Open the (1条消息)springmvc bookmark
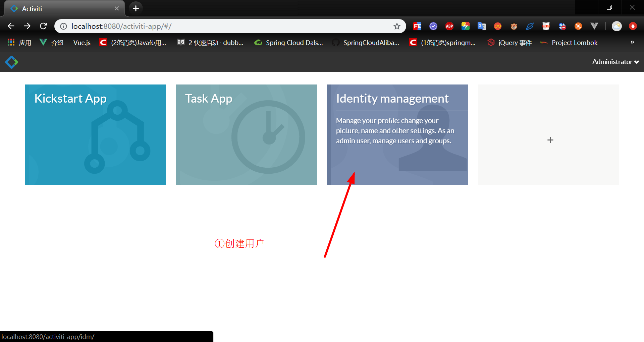Image resolution: width=644 pixels, height=342 pixels. (443, 43)
